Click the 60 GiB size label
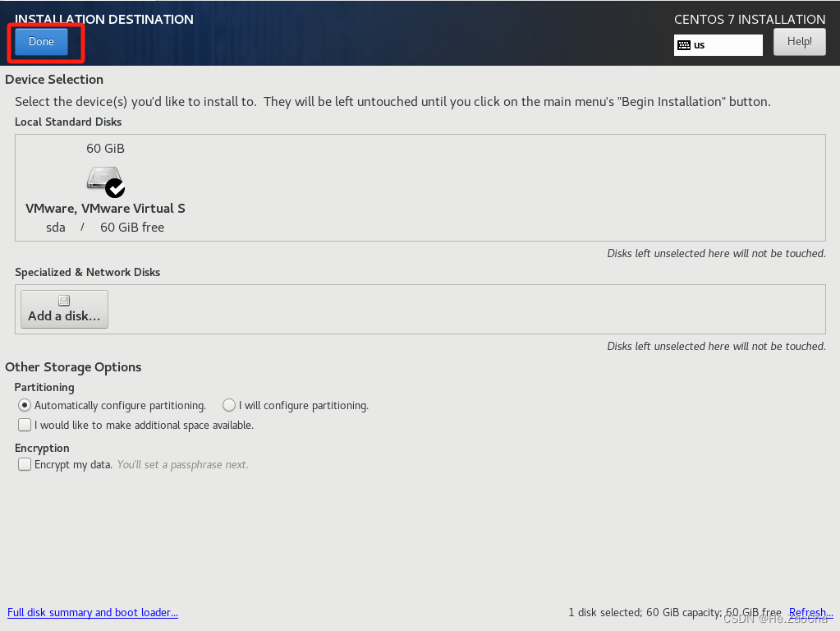This screenshot has height=631, width=840. 106,149
